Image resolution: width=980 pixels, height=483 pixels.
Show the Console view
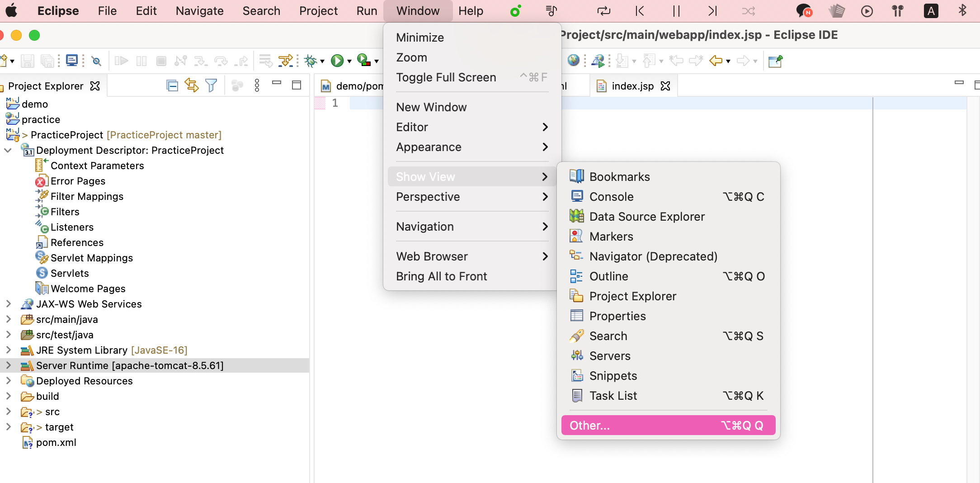[668, 197]
